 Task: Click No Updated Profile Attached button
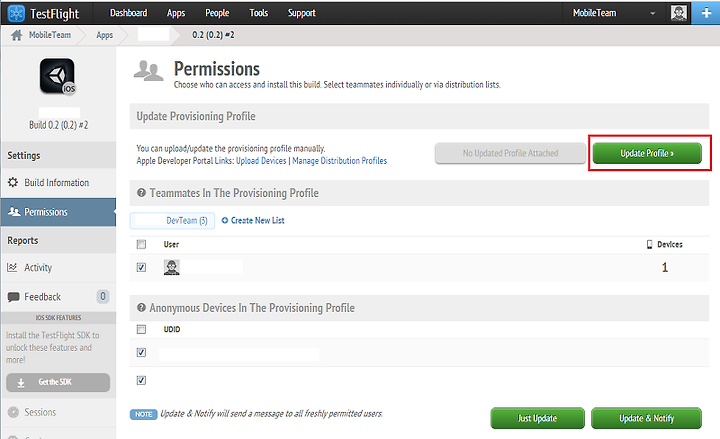pos(510,153)
